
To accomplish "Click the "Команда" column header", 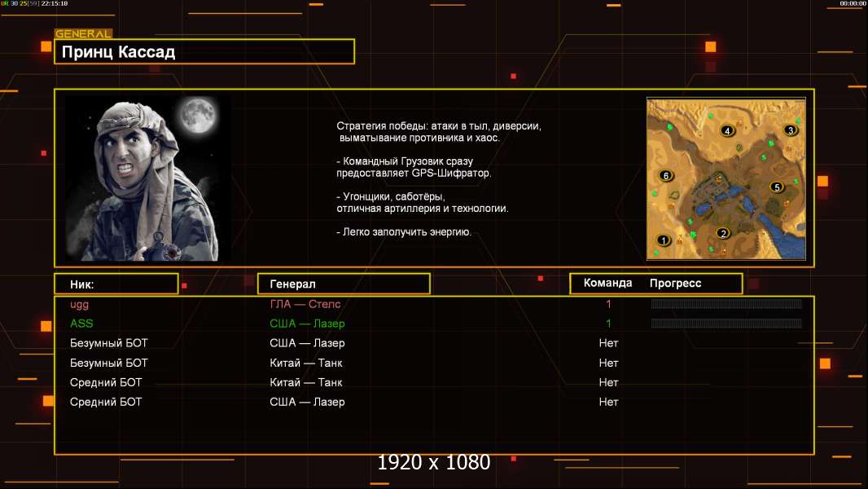I will [607, 283].
